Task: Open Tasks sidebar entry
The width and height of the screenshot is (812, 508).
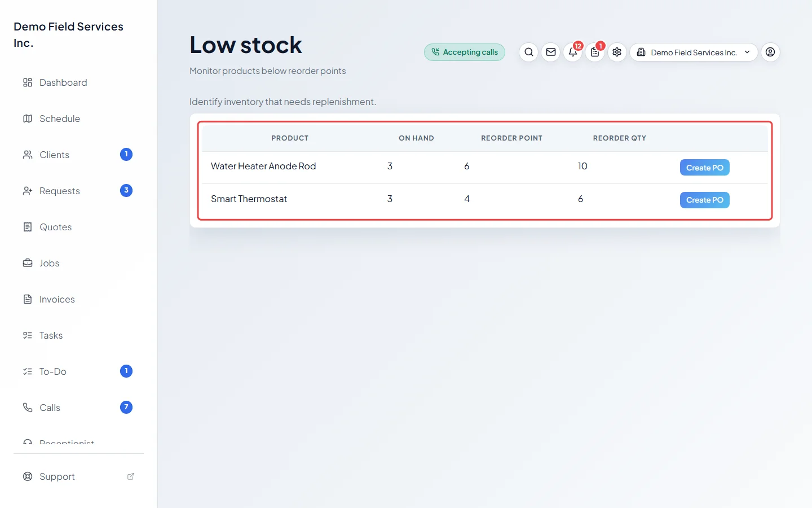Action: pos(79,335)
